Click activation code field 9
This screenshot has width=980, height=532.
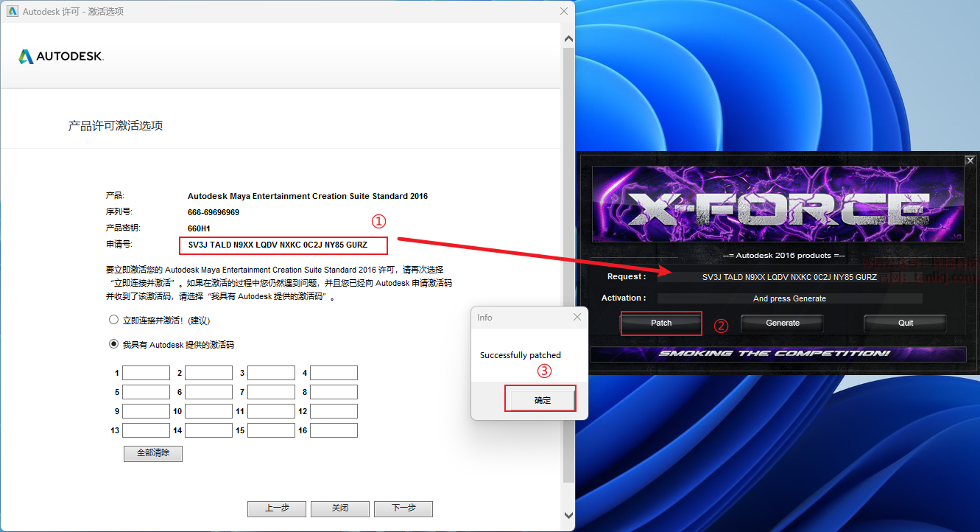pos(146,411)
